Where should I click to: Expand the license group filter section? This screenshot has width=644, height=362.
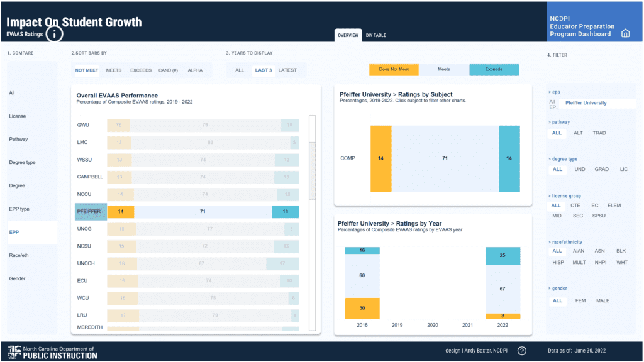coord(565,196)
